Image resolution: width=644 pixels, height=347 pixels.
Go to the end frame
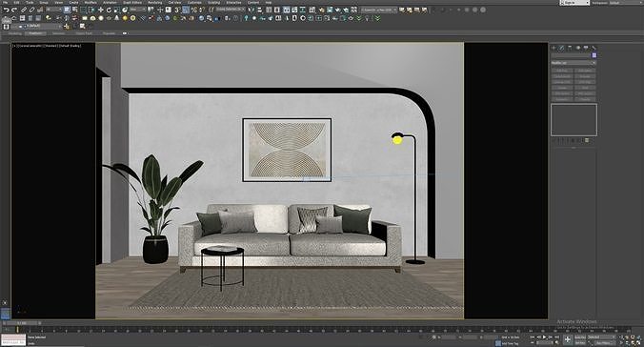pos(556,337)
